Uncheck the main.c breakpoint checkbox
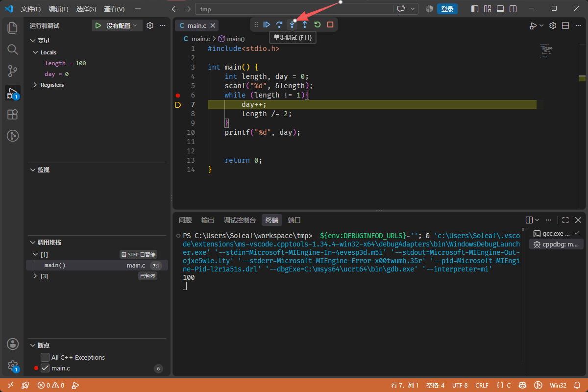The width and height of the screenshot is (588, 392). point(45,368)
